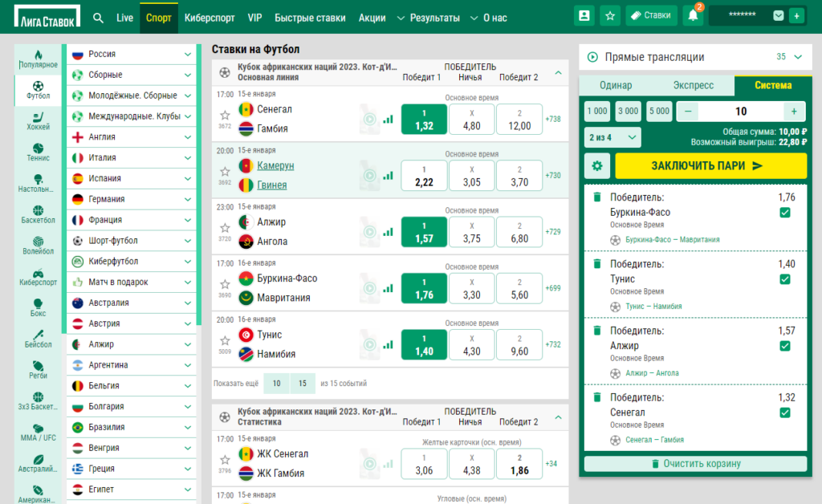Open the account profile icon in header
The width and height of the screenshot is (822, 504).
coord(584,16)
